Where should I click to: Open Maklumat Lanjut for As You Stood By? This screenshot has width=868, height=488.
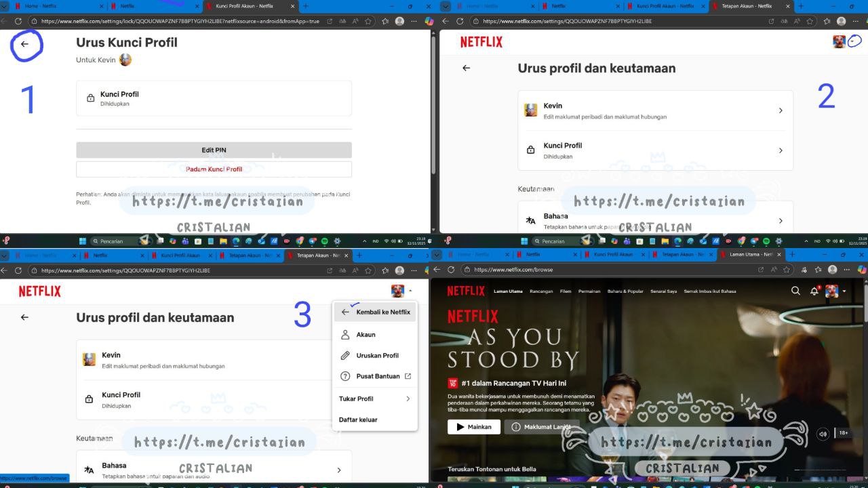(540, 427)
